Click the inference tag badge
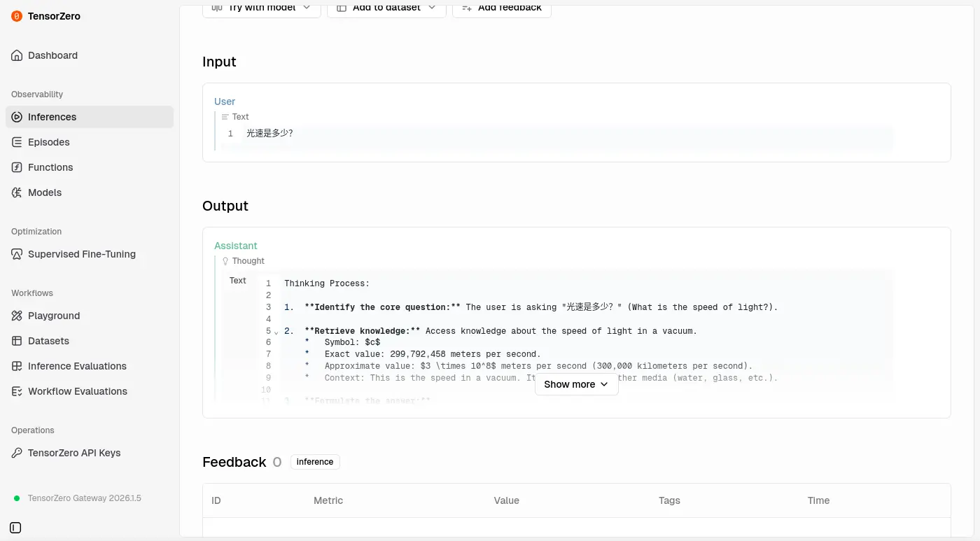Screen dimensions: 980x541 point(315,462)
